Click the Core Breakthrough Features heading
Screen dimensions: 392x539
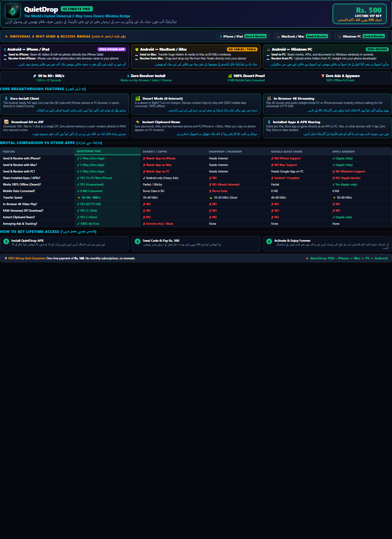tap(43, 89)
